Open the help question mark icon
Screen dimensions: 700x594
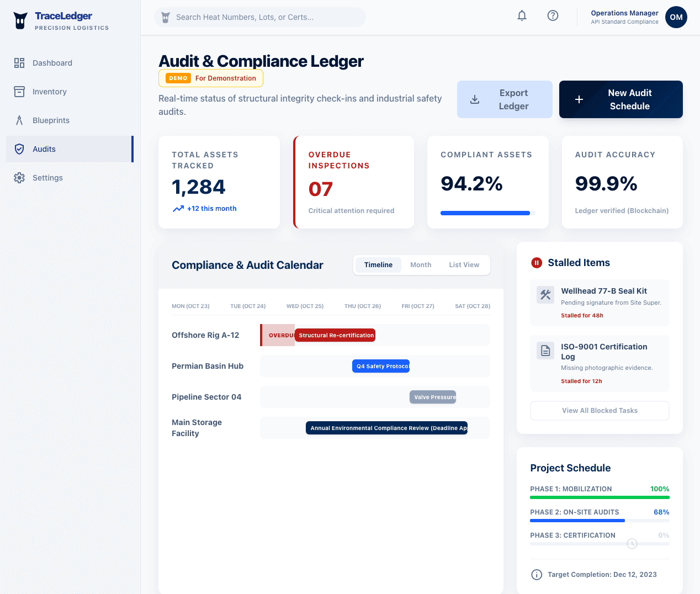pos(553,15)
